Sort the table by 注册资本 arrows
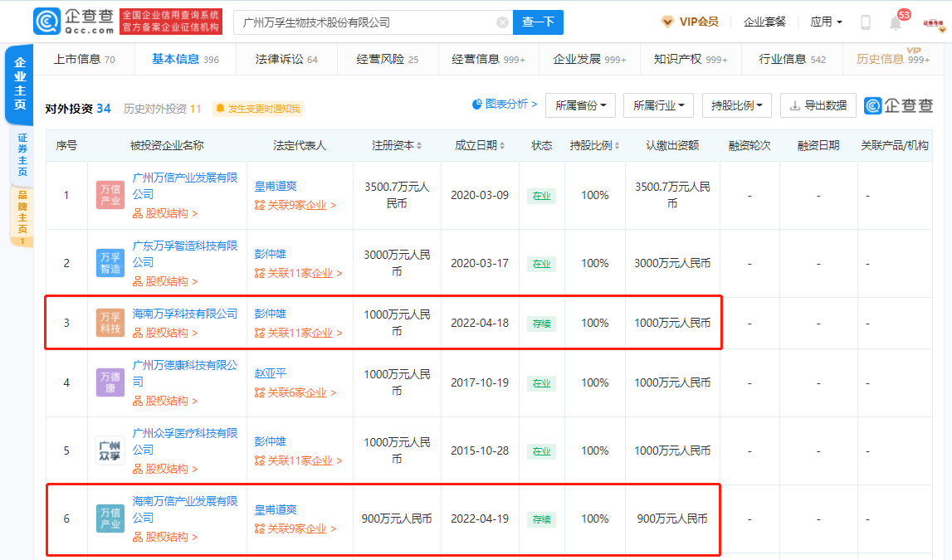 point(419,146)
